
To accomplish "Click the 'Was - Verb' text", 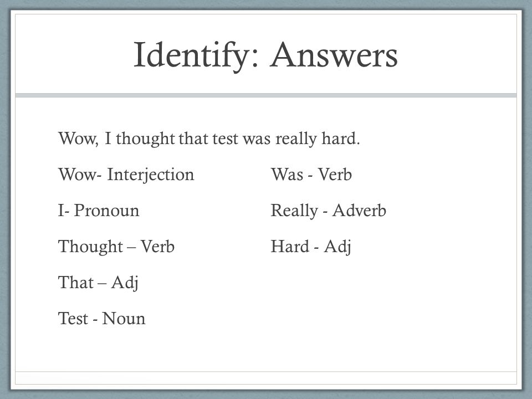I will tap(311, 175).
